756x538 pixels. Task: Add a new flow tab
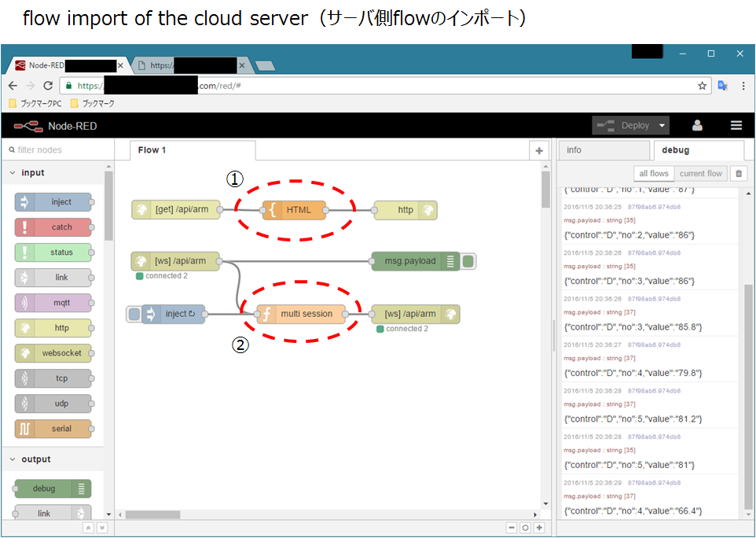click(x=539, y=150)
